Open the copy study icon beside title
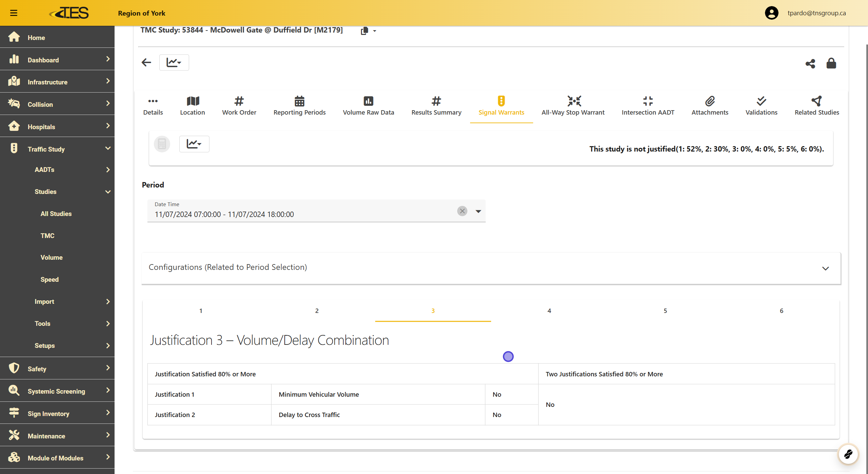 365,31
